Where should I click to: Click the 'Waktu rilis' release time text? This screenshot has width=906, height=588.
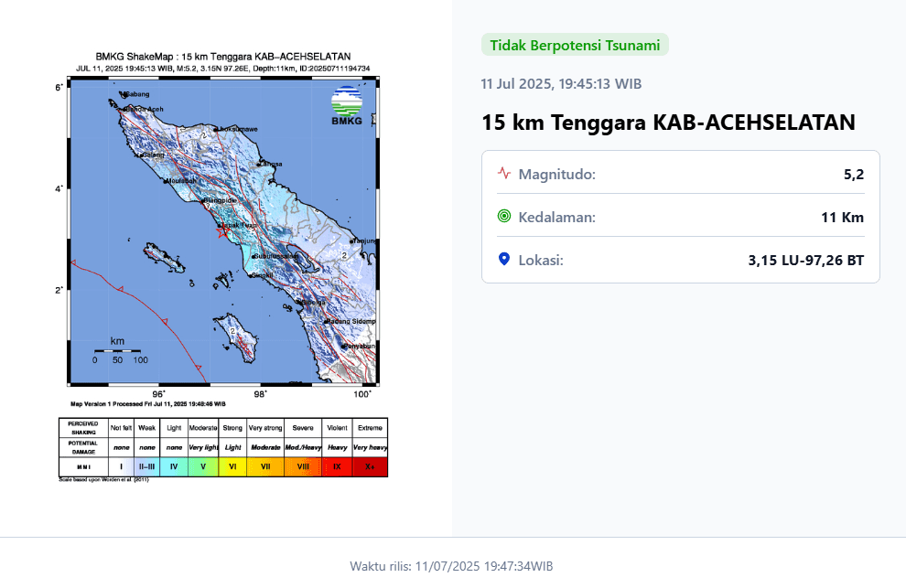click(x=451, y=566)
